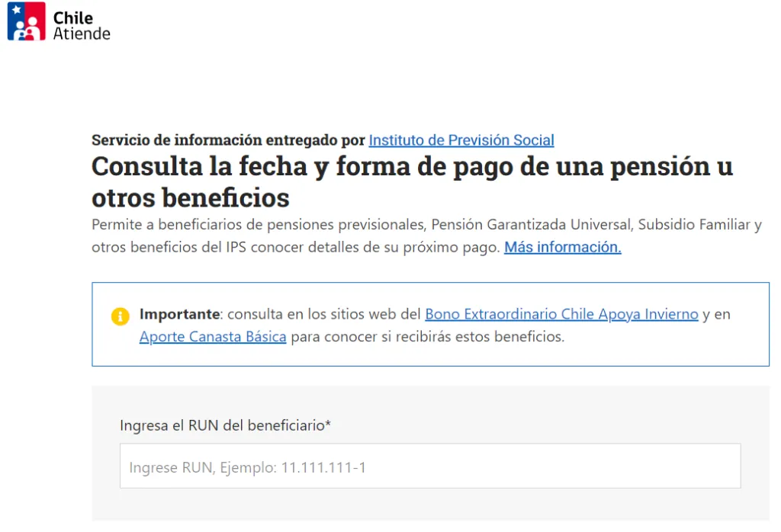
Task: Select the circular exclamation icon beside Importante
Action: [120, 316]
